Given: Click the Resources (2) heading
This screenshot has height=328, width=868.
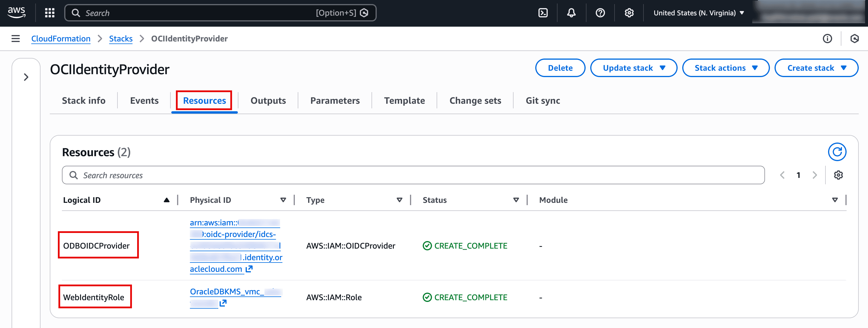Looking at the screenshot, I should tap(96, 152).
